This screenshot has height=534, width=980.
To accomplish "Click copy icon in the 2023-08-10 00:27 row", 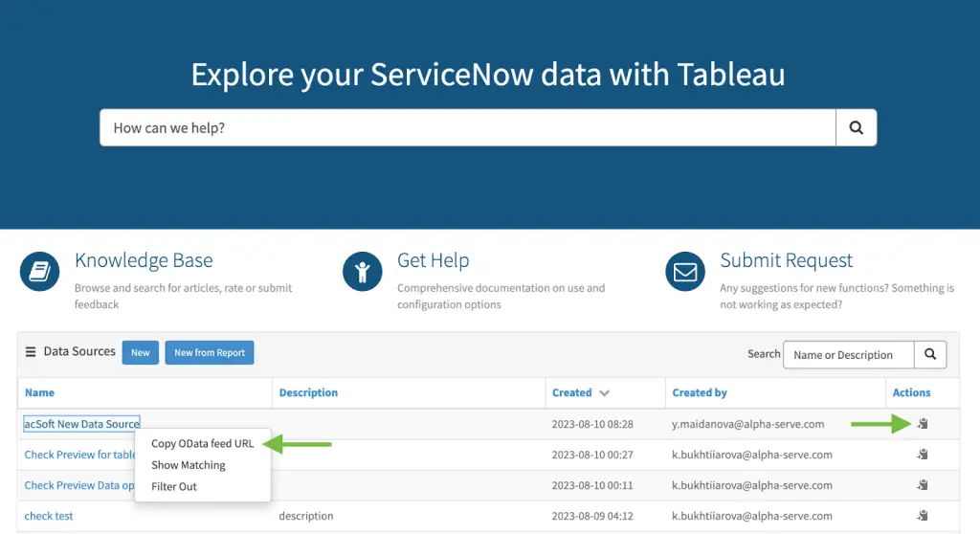I will point(923,455).
